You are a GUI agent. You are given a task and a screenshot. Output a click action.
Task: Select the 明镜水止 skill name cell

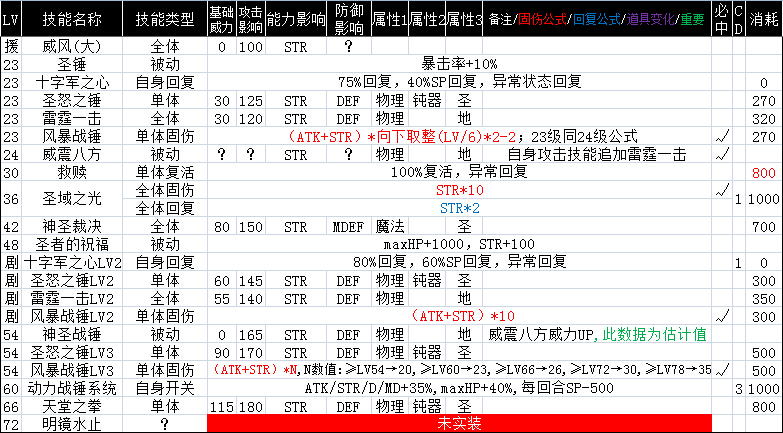click(72, 424)
